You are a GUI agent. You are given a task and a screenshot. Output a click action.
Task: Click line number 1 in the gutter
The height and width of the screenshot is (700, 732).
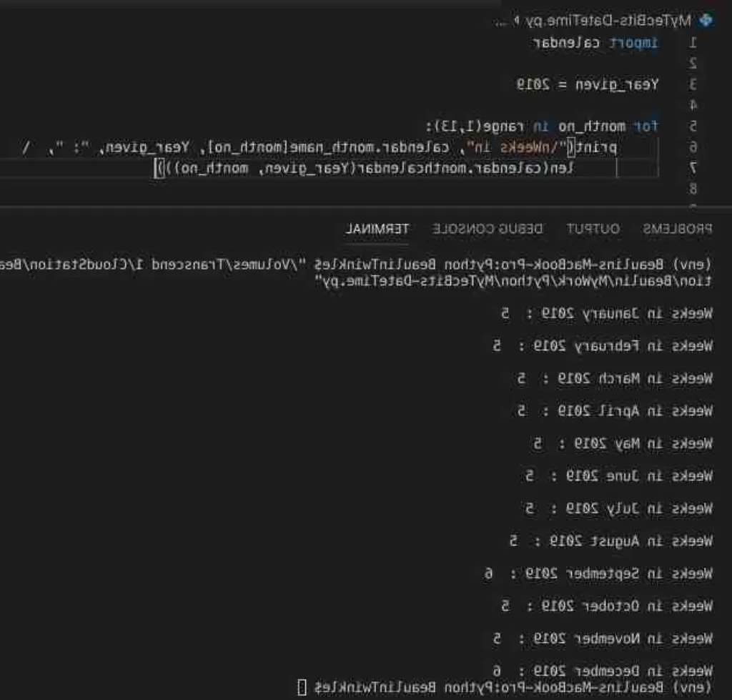click(693, 43)
